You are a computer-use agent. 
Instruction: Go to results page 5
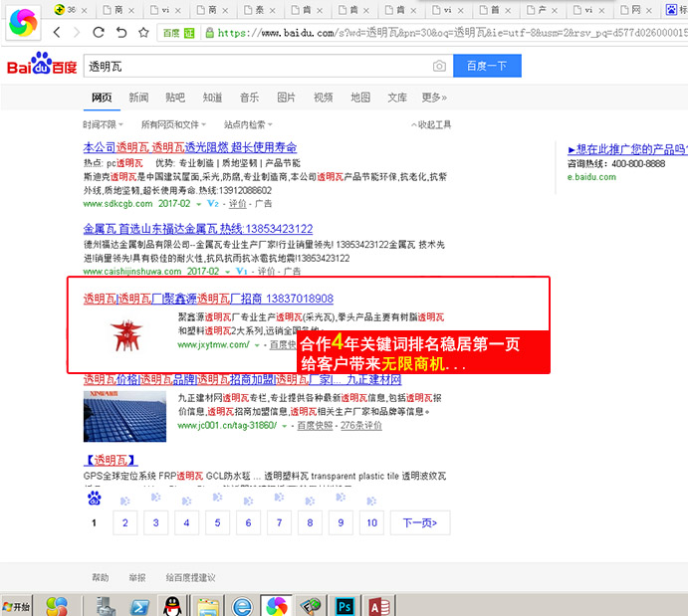point(217,522)
